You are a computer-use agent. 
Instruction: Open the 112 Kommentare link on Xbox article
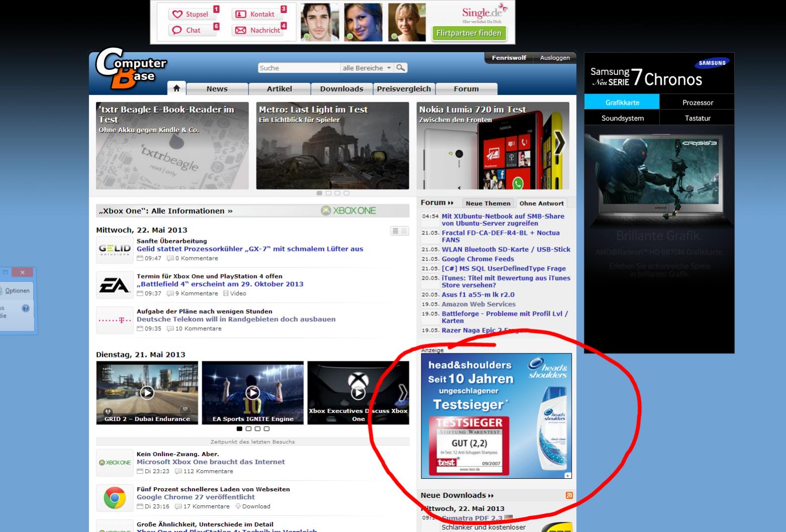click(208, 472)
